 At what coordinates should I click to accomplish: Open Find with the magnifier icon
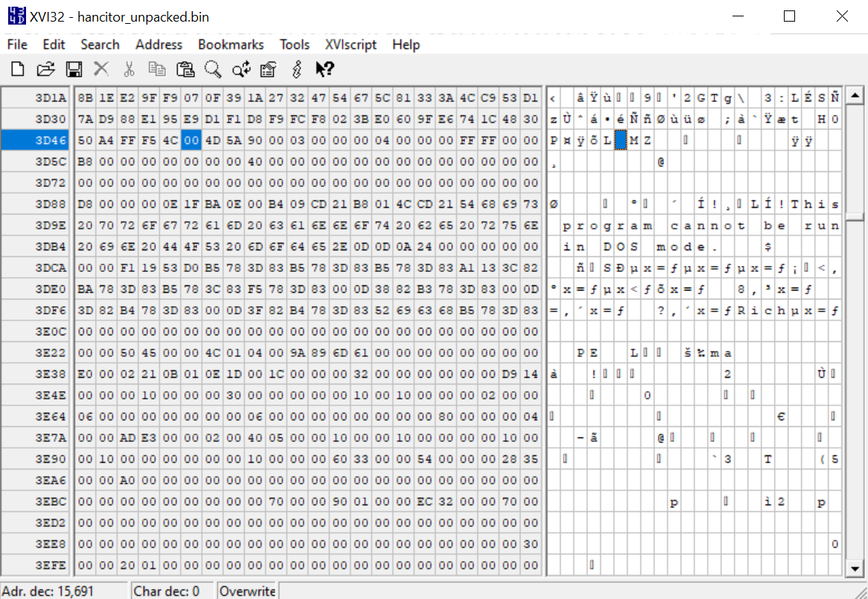click(213, 69)
